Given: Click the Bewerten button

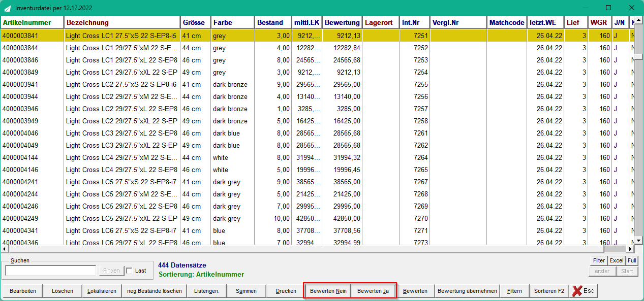Looking at the screenshot, I should point(415,291).
